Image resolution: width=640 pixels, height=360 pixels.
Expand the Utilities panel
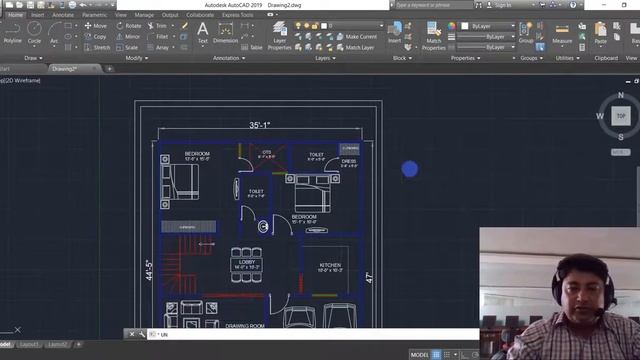567,58
